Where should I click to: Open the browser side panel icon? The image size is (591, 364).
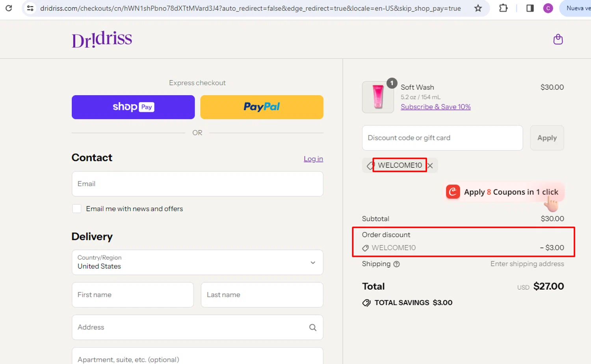tap(530, 8)
